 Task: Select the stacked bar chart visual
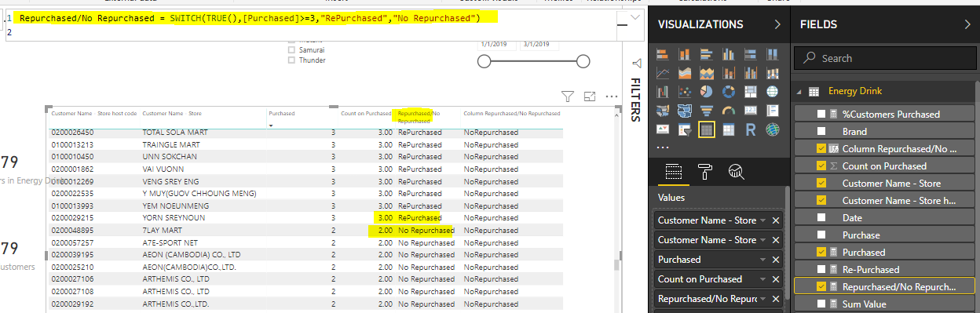point(662,54)
